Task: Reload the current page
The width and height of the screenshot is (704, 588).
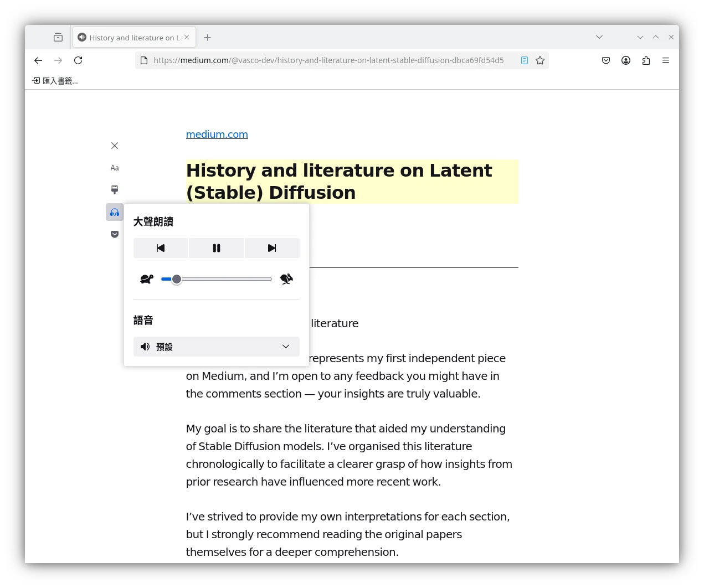Action: 78,60
